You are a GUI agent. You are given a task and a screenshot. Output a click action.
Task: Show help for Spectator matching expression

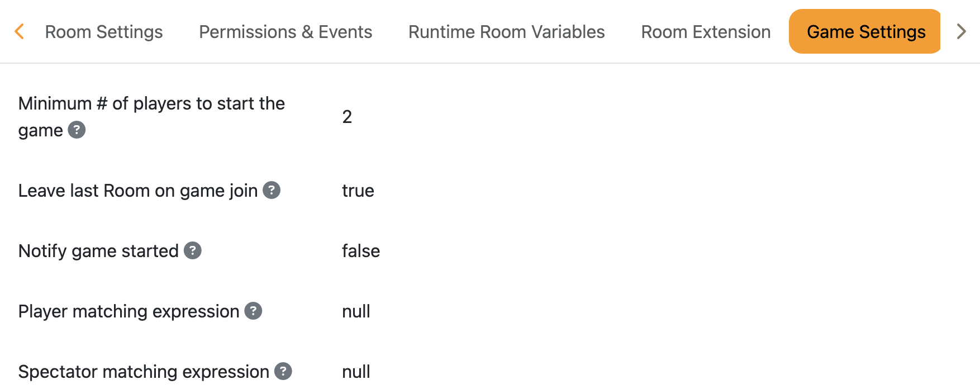coord(283,372)
